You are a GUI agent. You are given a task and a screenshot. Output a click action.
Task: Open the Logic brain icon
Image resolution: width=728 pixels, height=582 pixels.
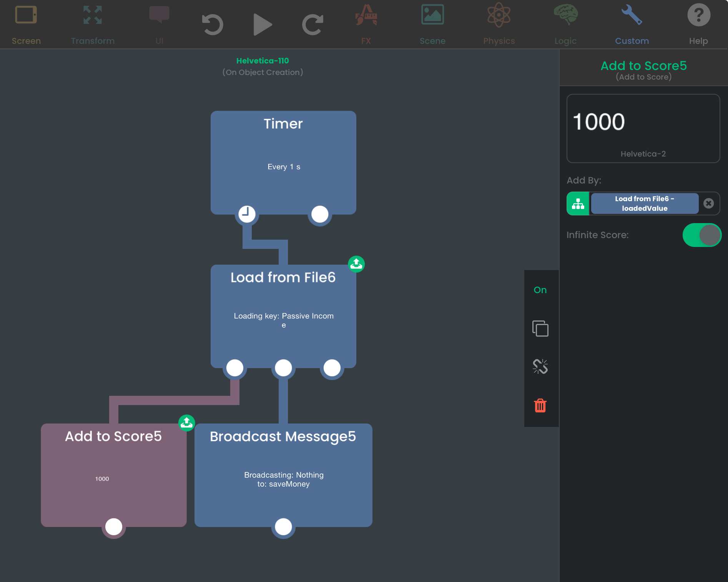(565, 15)
